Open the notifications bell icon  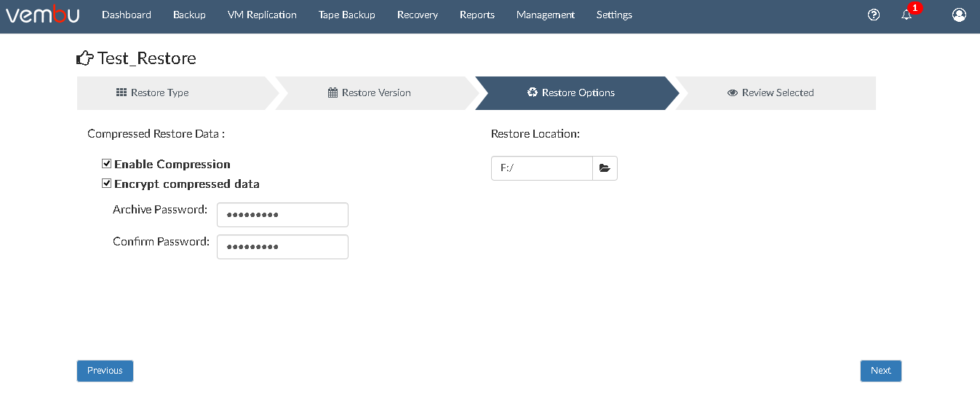coord(907,15)
